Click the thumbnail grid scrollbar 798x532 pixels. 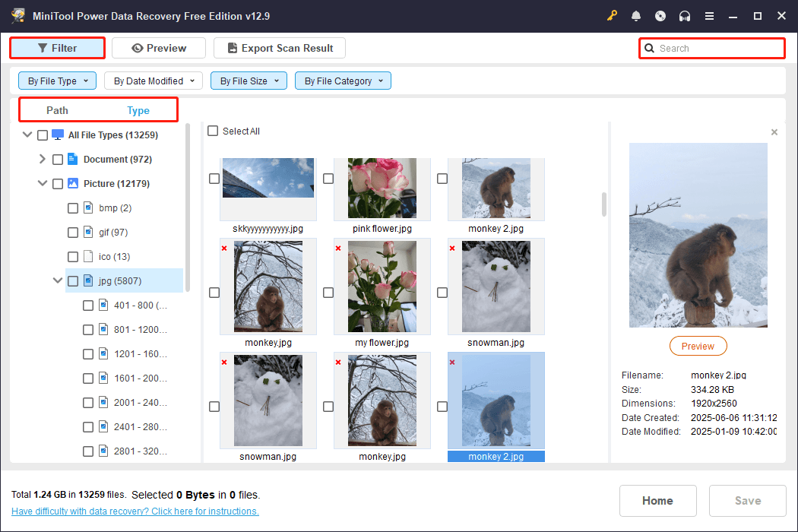click(604, 204)
